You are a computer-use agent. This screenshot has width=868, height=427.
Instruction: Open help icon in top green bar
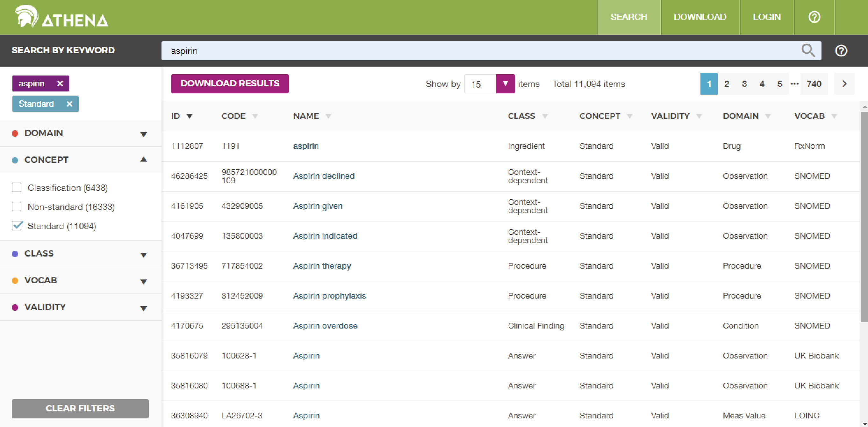814,17
